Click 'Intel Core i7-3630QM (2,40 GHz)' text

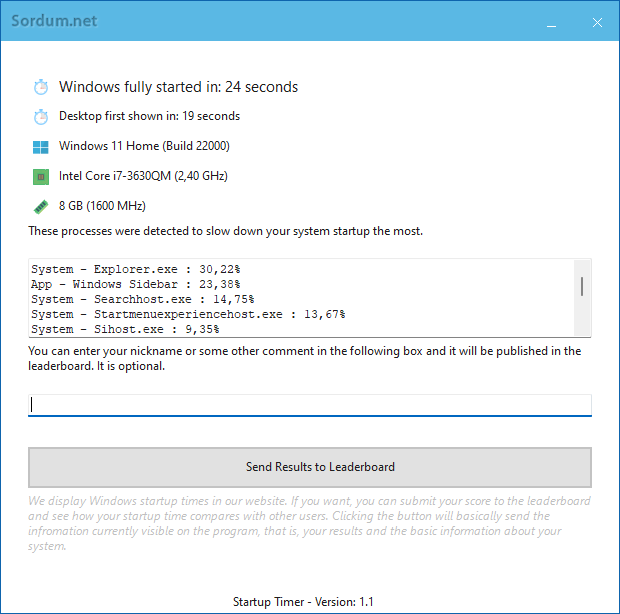point(143,176)
